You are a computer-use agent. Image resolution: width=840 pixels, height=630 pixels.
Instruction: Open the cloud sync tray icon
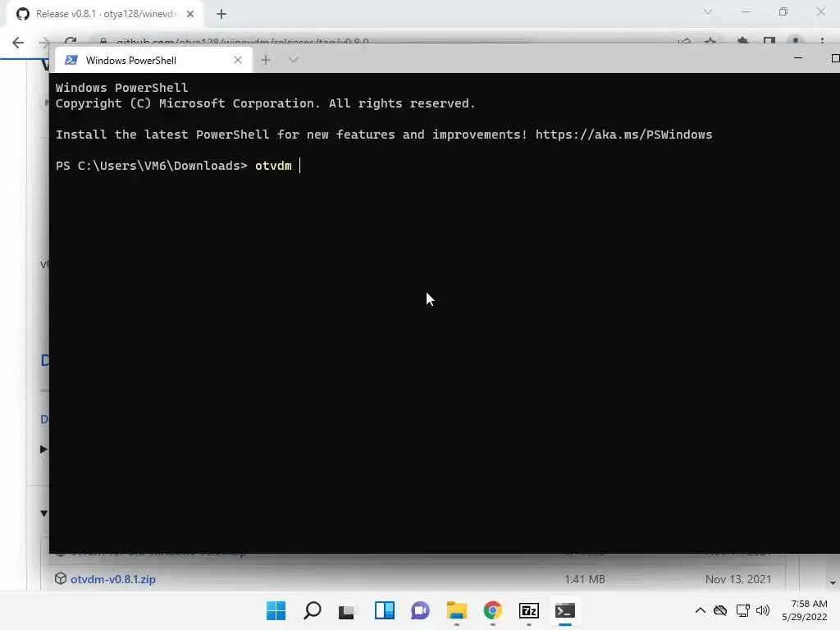(720, 610)
